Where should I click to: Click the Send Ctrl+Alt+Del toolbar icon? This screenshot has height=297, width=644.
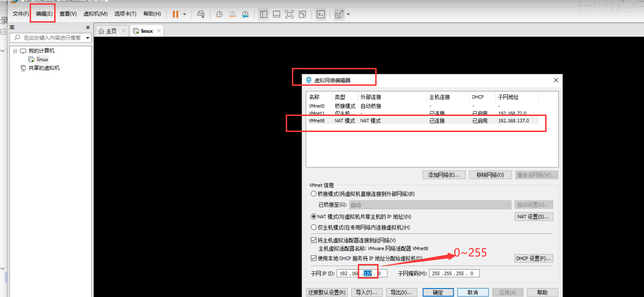pos(201,14)
